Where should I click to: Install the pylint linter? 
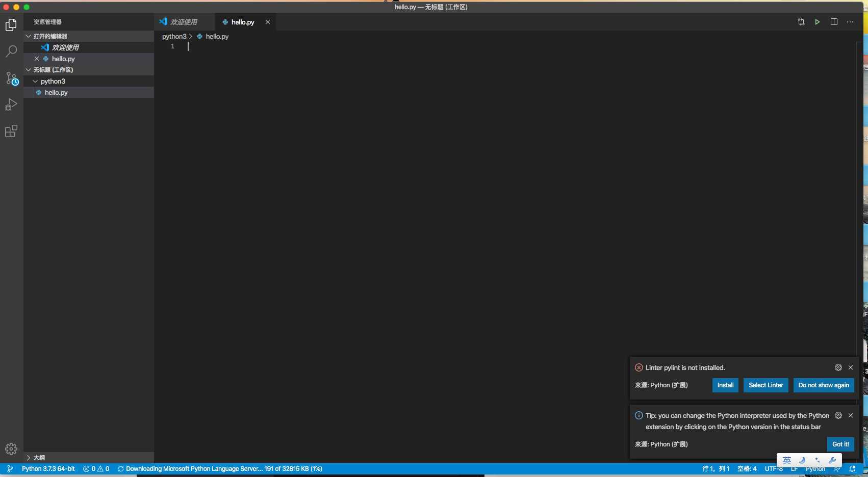pyautogui.click(x=725, y=385)
